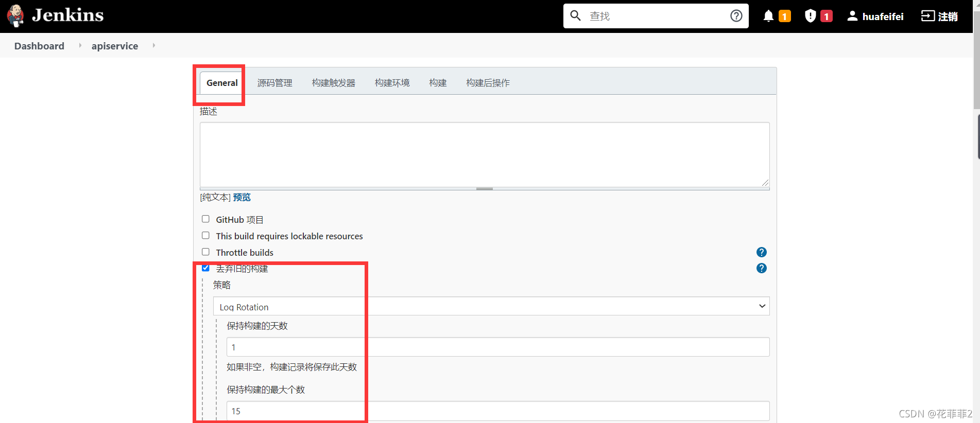Screen dimensions: 980x423
Task: Click the 注销 logout button
Action: (939, 16)
